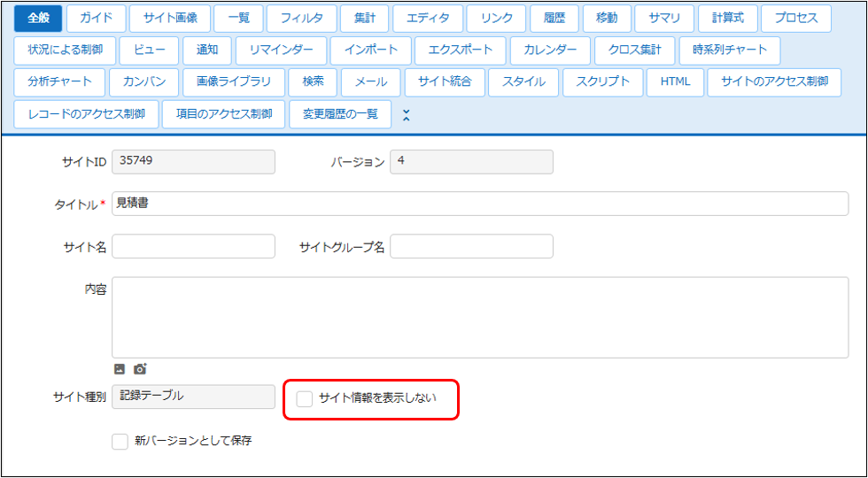Click the サイトグループ名 input field

pos(471,246)
